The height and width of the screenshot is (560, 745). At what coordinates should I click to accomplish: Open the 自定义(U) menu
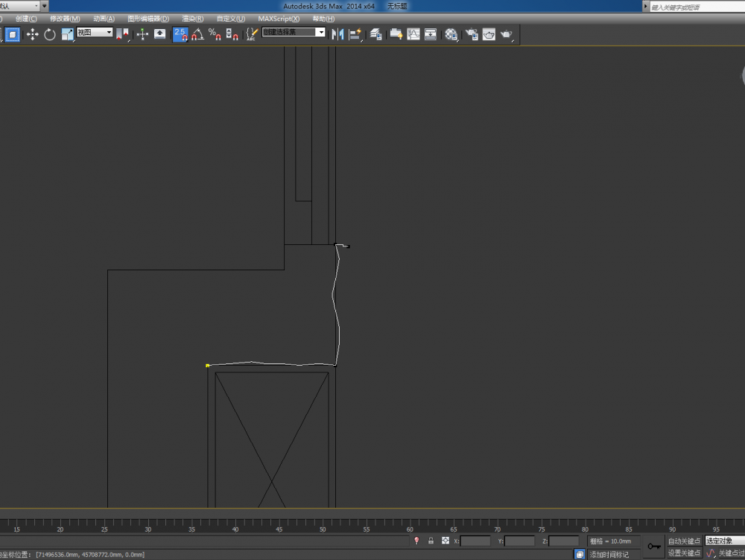[x=231, y=19]
